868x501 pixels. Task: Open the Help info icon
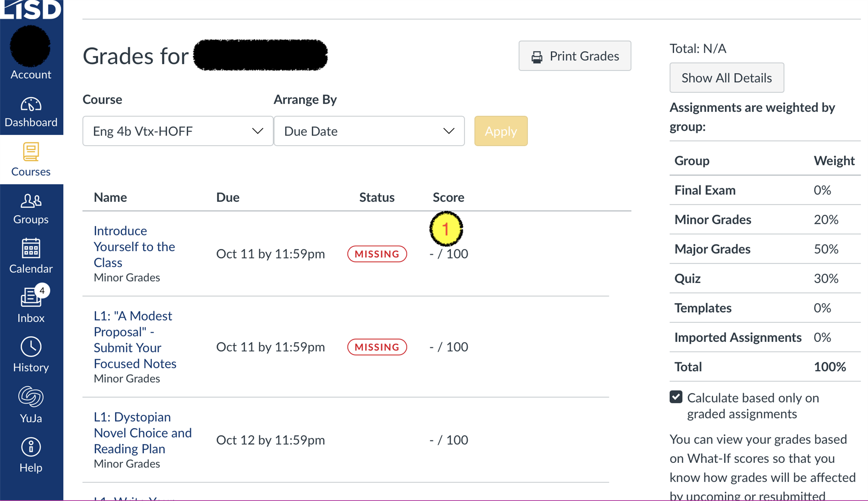pos(31,447)
